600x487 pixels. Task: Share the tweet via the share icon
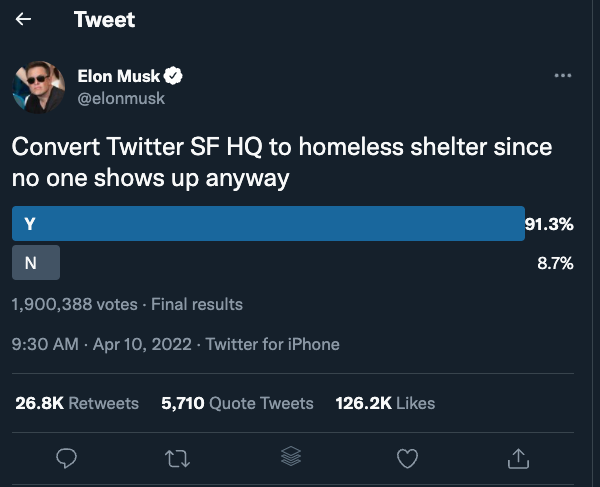point(518,458)
